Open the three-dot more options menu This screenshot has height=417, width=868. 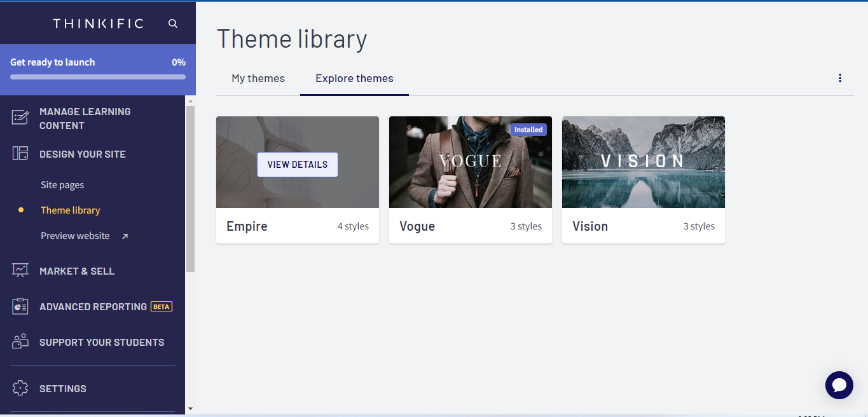840,78
